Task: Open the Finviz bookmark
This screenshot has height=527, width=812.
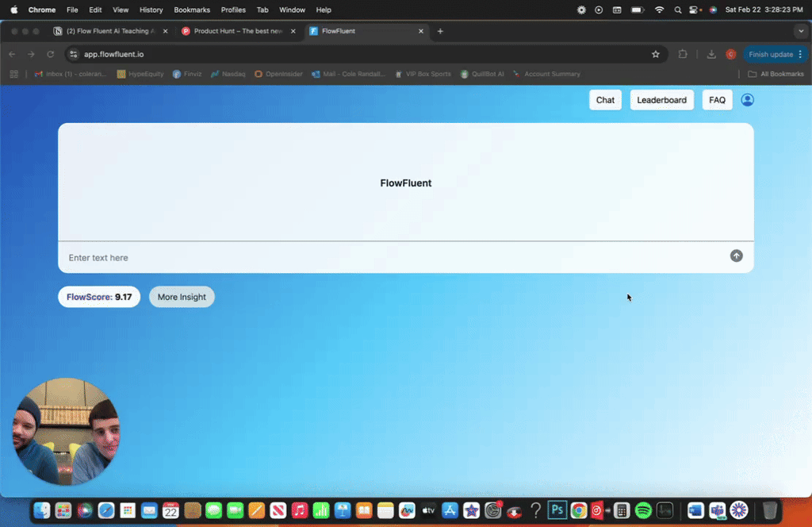Action: coord(187,74)
